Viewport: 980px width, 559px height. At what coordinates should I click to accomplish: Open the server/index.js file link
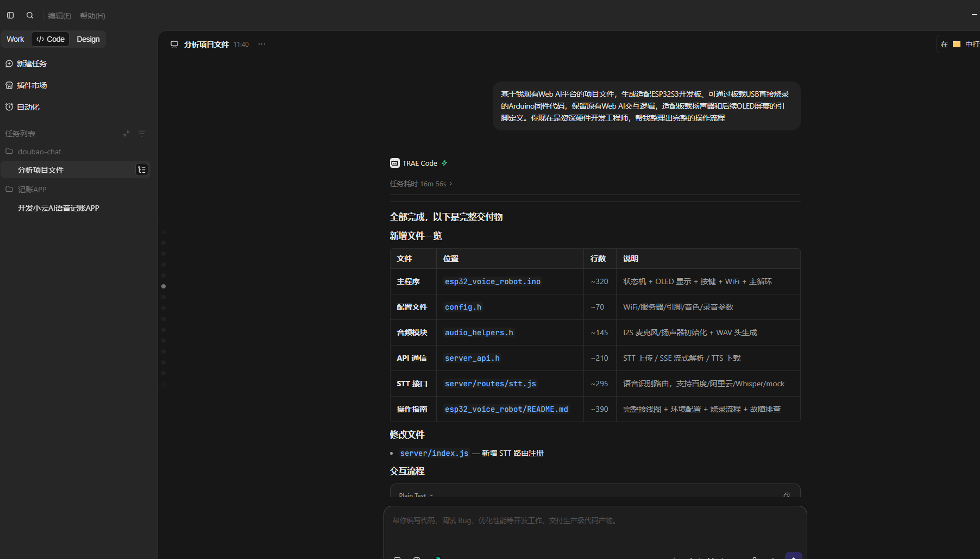[434, 453]
